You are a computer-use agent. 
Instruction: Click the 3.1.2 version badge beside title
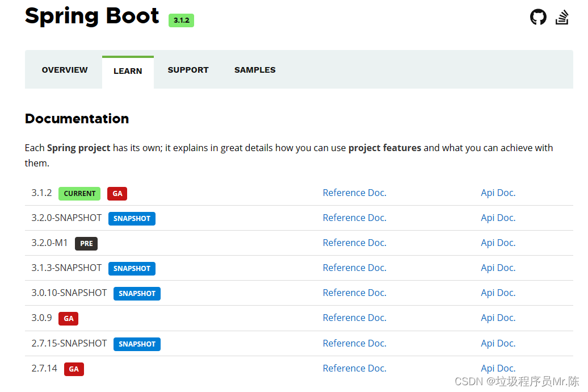(x=181, y=20)
